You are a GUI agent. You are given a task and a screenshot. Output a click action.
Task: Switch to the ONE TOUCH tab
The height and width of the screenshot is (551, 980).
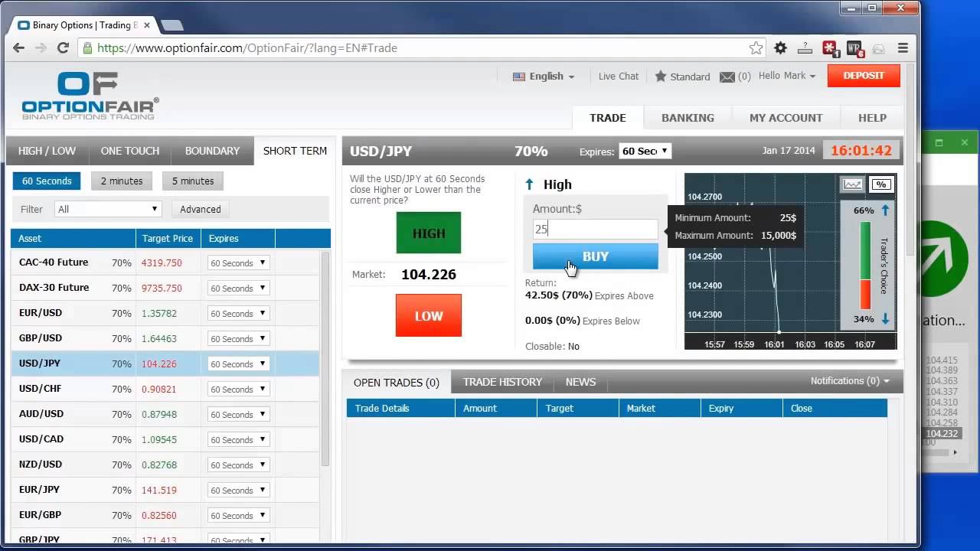click(x=130, y=151)
